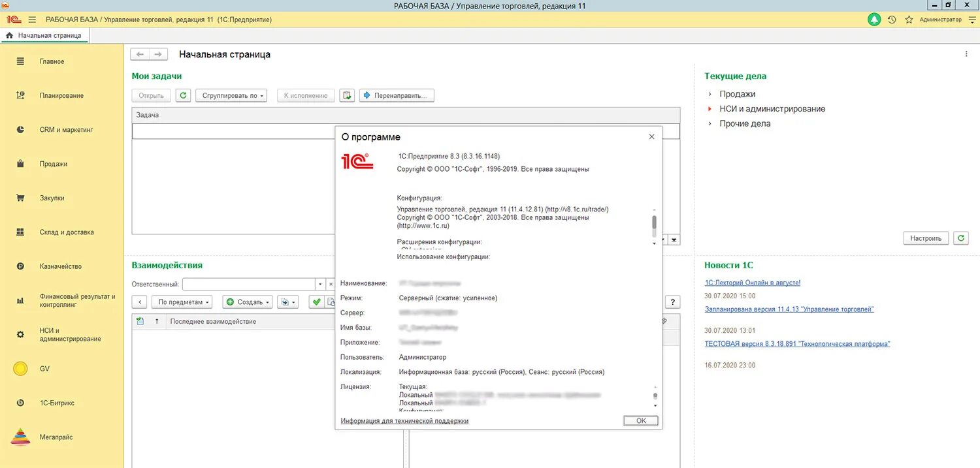Click the green checkmark in Взаимодействия
The image size is (980, 468).
(x=316, y=302)
